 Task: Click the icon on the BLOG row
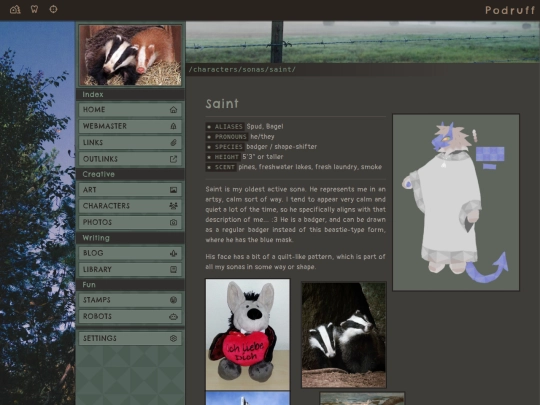173,253
